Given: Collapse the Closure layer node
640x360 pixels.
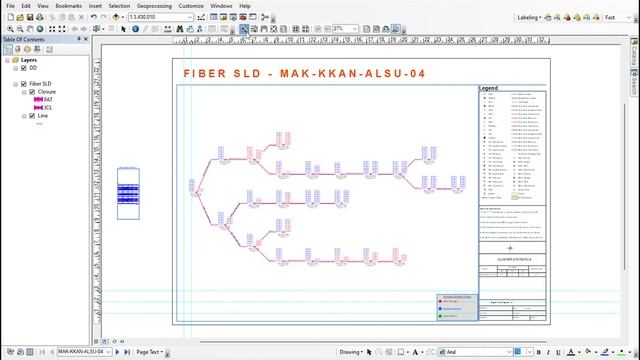Looking at the screenshot, I should 24,92.
